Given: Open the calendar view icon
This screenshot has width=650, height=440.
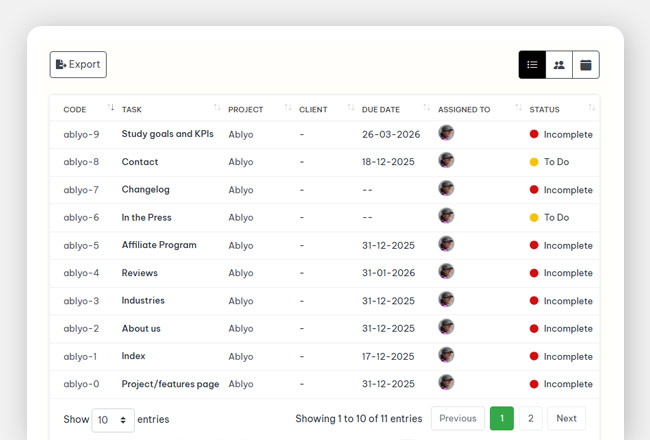Looking at the screenshot, I should pos(586,65).
